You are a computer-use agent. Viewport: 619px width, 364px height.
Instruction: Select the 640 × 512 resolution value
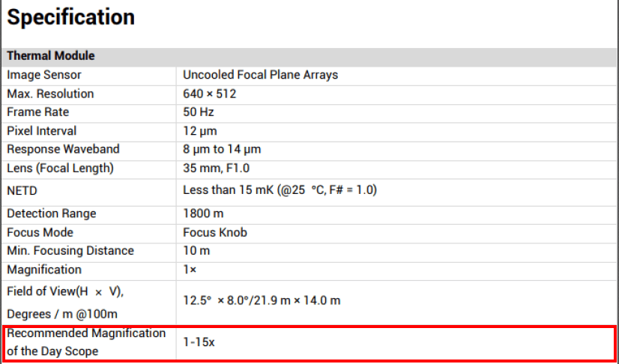pyautogui.click(x=210, y=94)
